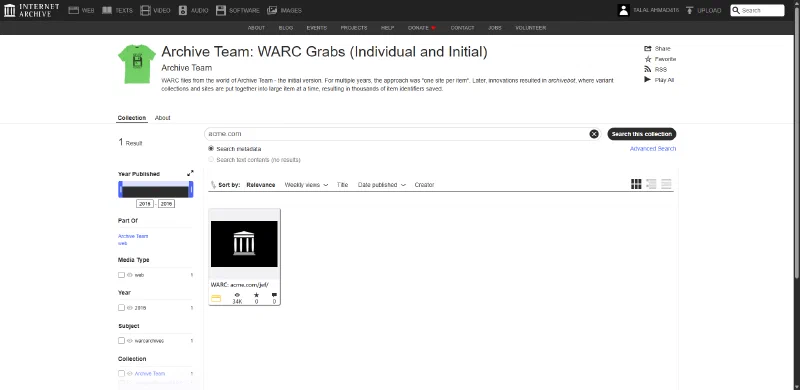Click the Play All triangle icon
Viewport: 800px width, 390px height.
click(x=647, y=80)
